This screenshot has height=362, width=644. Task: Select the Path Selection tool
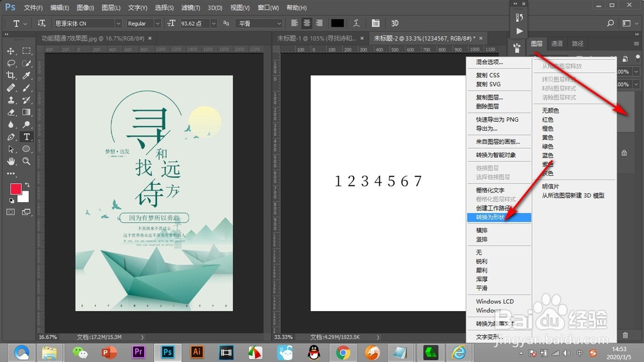coord(11,149)
